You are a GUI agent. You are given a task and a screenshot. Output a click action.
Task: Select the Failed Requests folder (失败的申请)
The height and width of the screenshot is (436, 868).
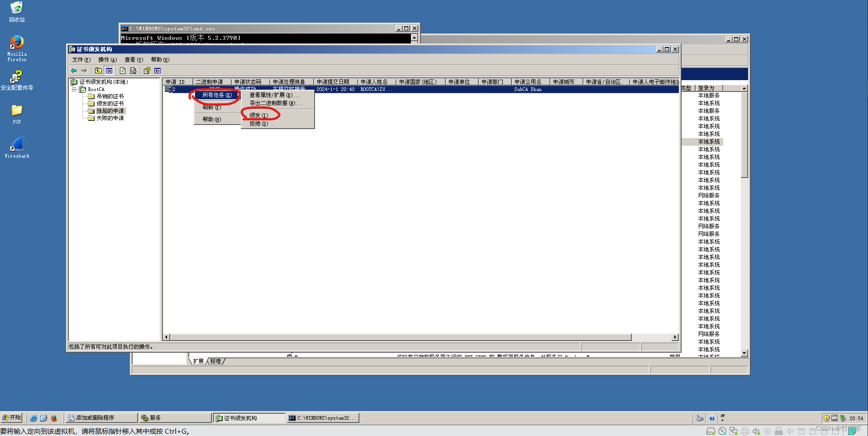pos(110,118)
